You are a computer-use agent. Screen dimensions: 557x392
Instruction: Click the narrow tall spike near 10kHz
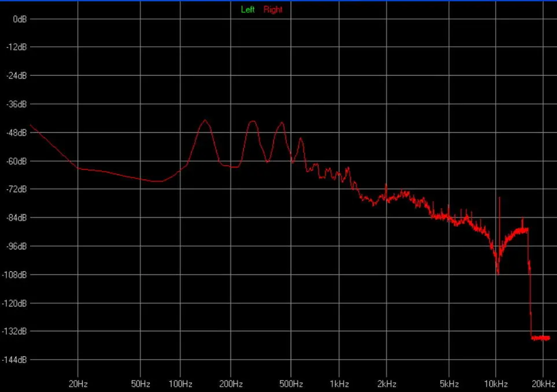click(499, 199)
